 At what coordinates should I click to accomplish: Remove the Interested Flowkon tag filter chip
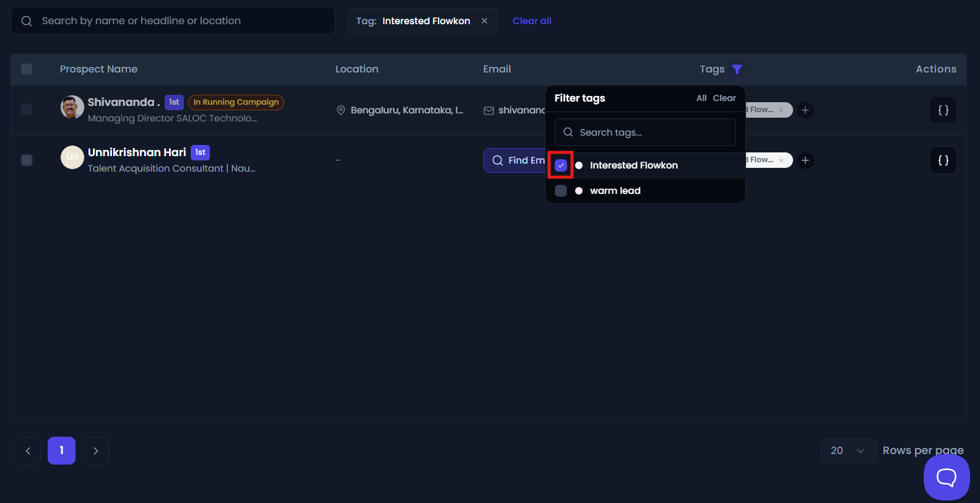(484, 21)
